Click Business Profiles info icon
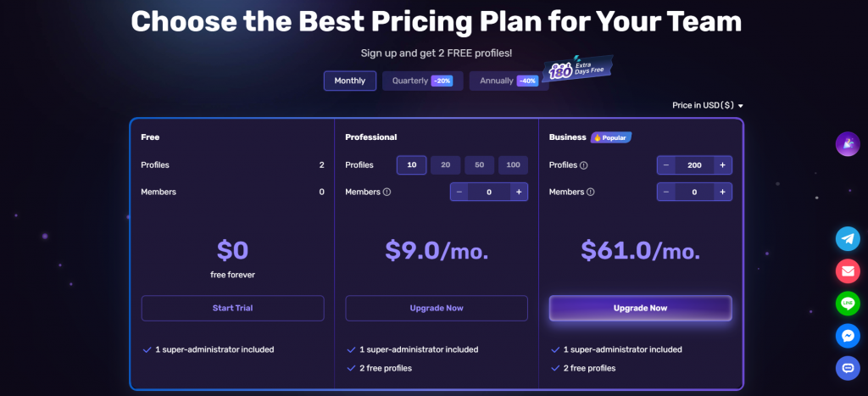 584,165
